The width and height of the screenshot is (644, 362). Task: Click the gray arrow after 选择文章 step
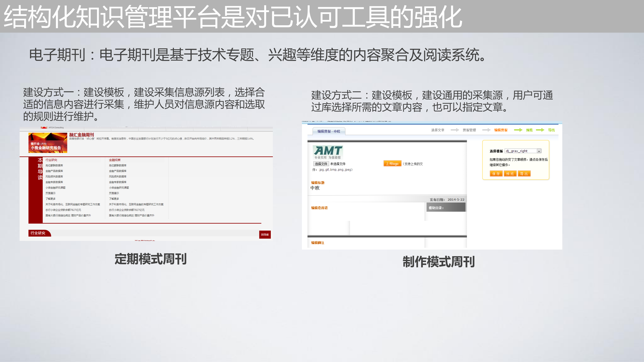(455, 130)
